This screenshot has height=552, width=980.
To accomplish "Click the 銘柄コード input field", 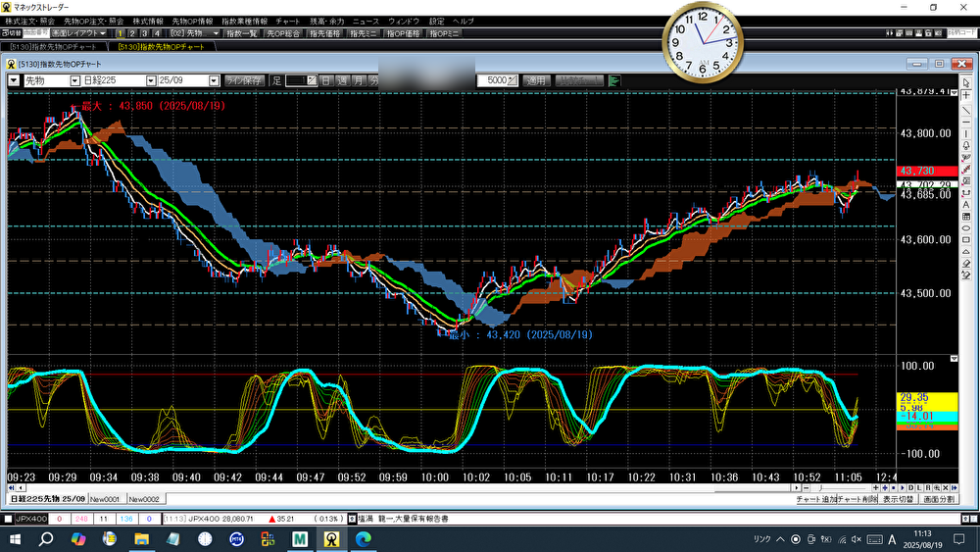I will [961, 33].
